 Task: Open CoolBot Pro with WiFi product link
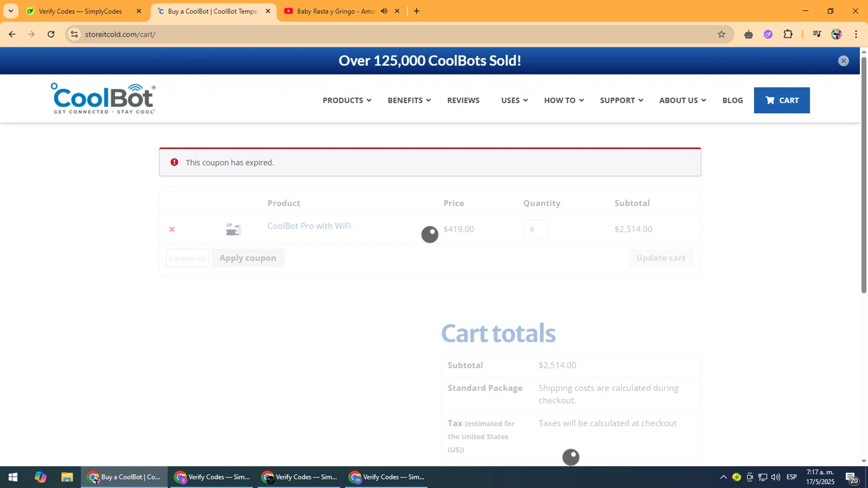click(309, 226)
